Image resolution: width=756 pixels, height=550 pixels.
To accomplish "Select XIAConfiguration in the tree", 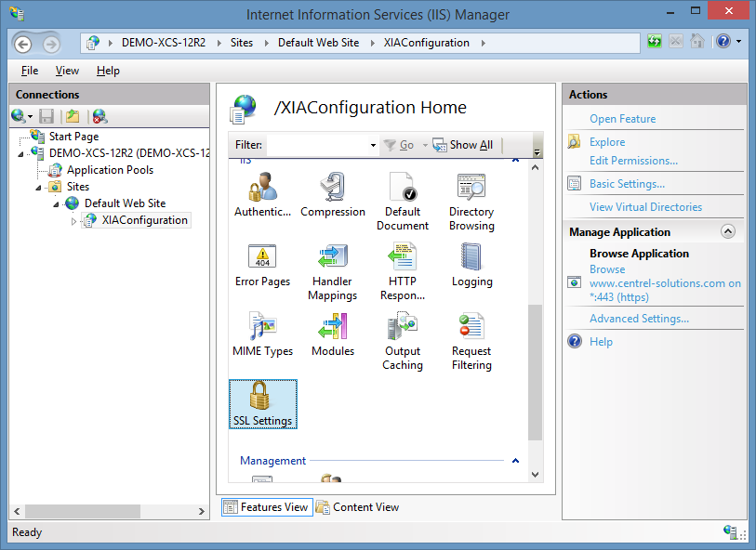I will click(145, 220).
